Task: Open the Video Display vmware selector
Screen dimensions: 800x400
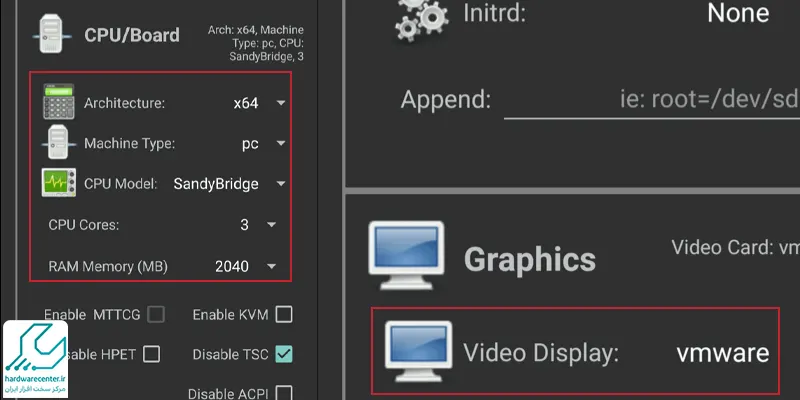Action: [x=722, y=353]
